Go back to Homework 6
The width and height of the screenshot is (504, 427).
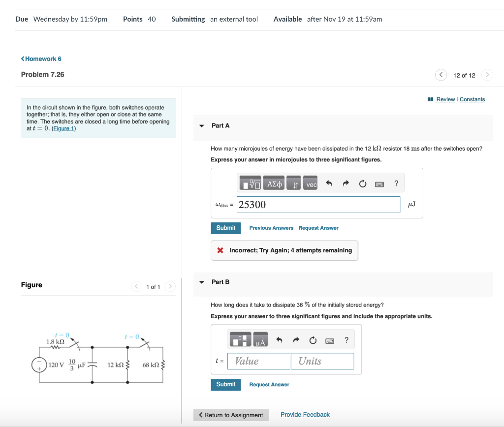point(41,59)
